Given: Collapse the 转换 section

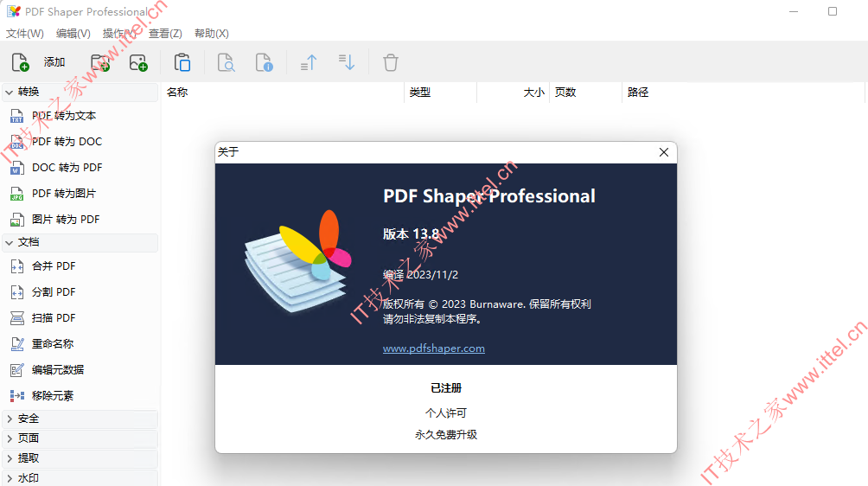Looking at the screenshot, I should pos(80,92).
